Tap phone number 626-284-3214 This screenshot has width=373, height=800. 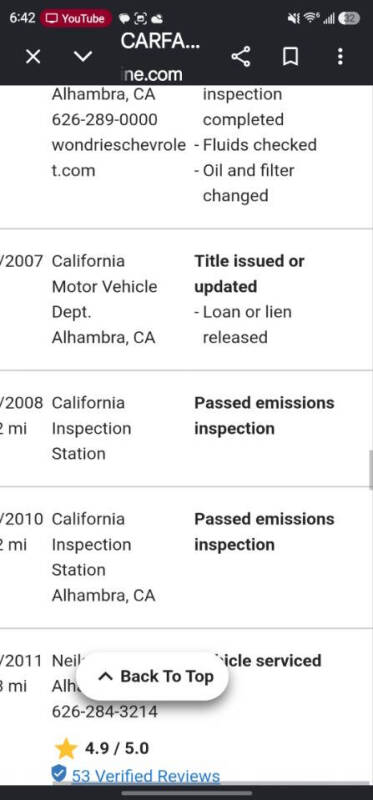point(105,711)
